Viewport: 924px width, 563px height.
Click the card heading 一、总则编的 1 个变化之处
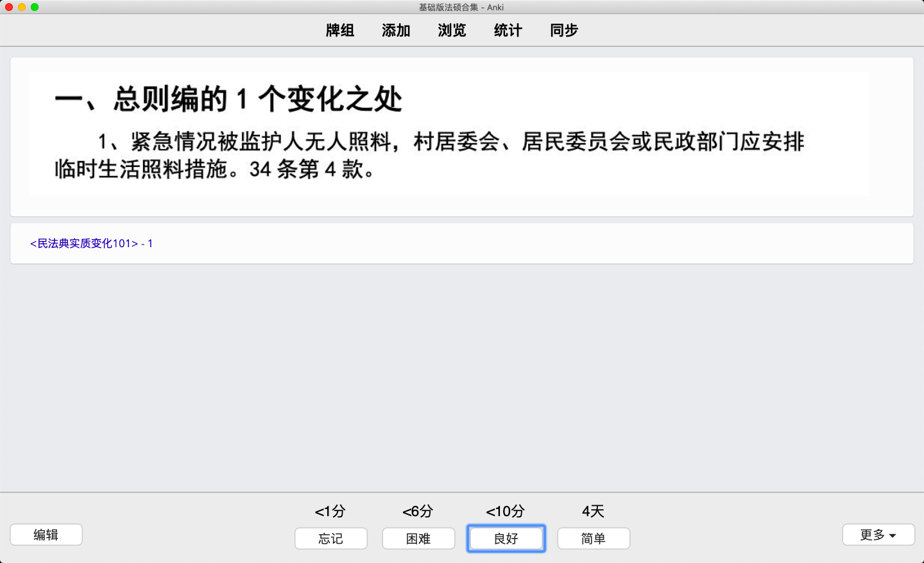[228, 100]
